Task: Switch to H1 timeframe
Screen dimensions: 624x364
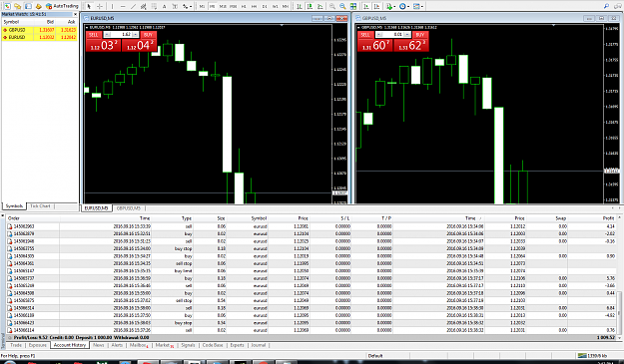Action: pos(244,6)
